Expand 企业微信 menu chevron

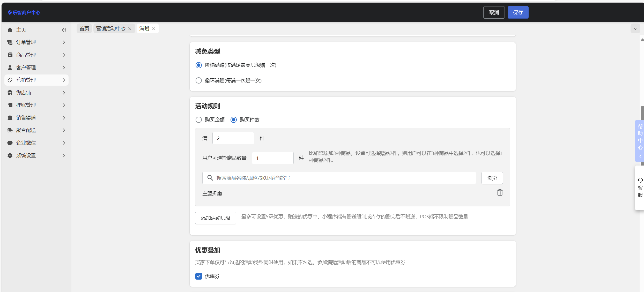coord(64,143)
